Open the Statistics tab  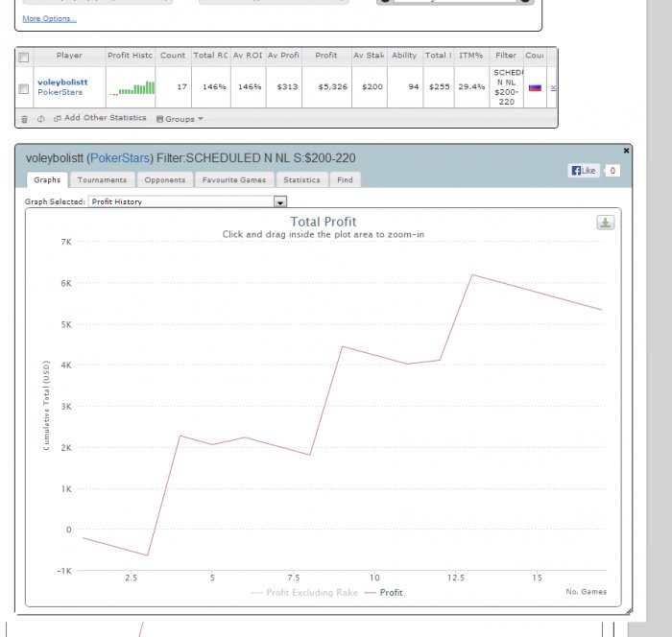point(301,180)
